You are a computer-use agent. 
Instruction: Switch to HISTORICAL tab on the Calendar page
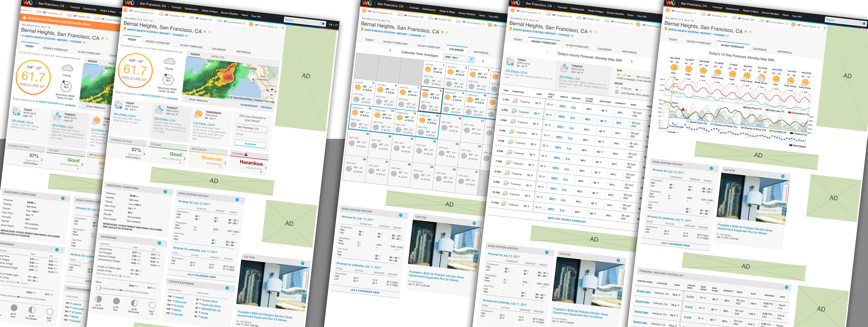pyautogui.click(x=481, y=52)
